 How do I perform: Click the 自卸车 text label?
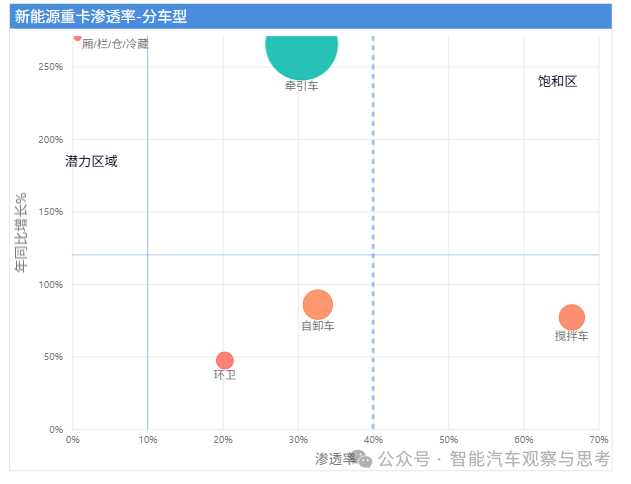pos(318,326)
